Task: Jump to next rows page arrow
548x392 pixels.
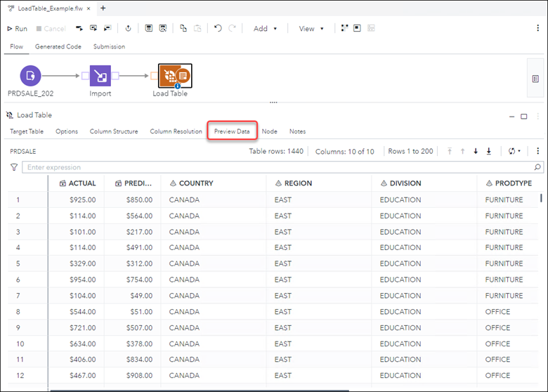Action: 476,151
